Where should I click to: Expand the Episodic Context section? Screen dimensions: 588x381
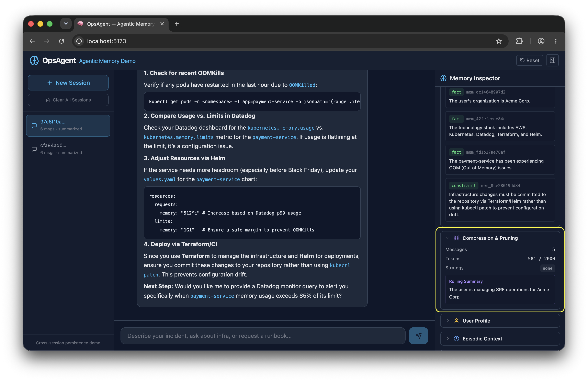pyautogui.click(x=500, y=338)
